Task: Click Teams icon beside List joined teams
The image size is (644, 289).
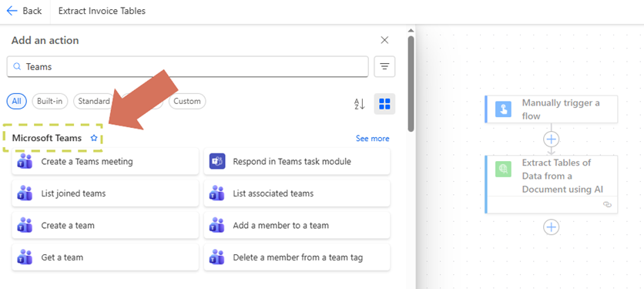Action: click(x=25, y=193)
